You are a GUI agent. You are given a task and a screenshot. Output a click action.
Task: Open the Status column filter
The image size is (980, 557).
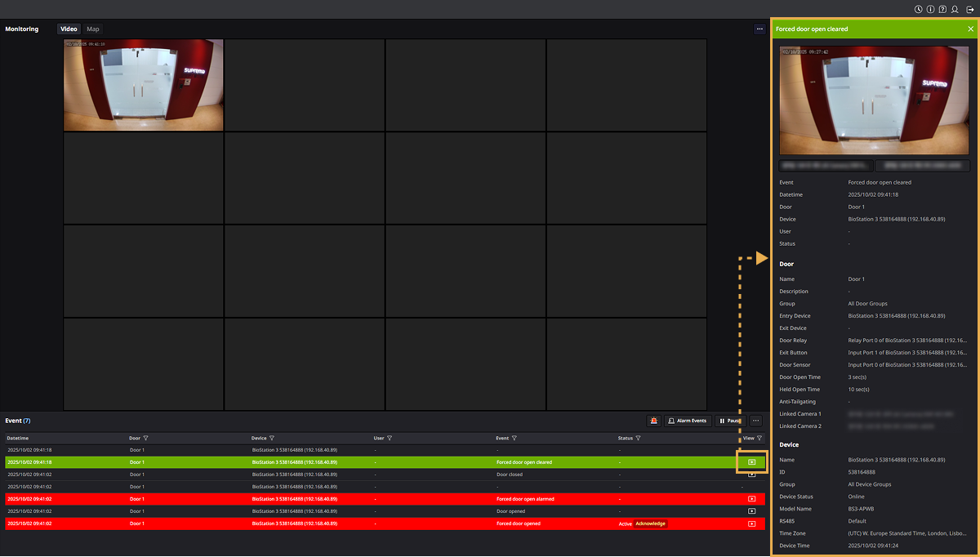[638, 439]
